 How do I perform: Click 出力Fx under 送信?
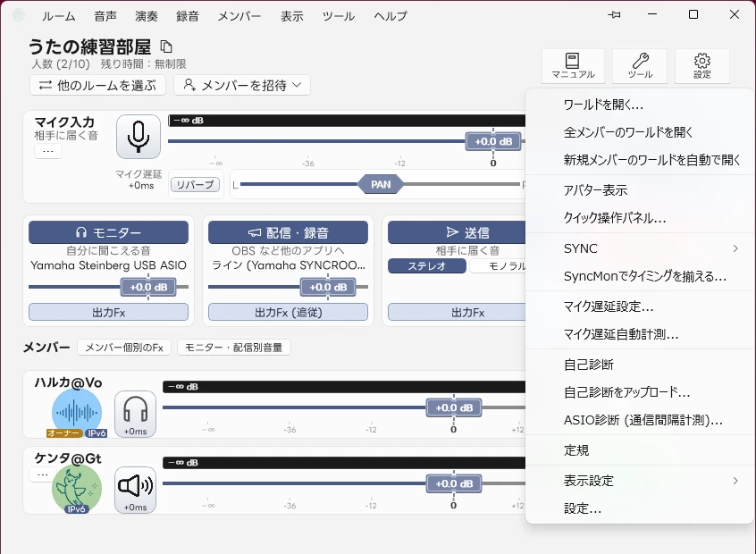(458, 313)
